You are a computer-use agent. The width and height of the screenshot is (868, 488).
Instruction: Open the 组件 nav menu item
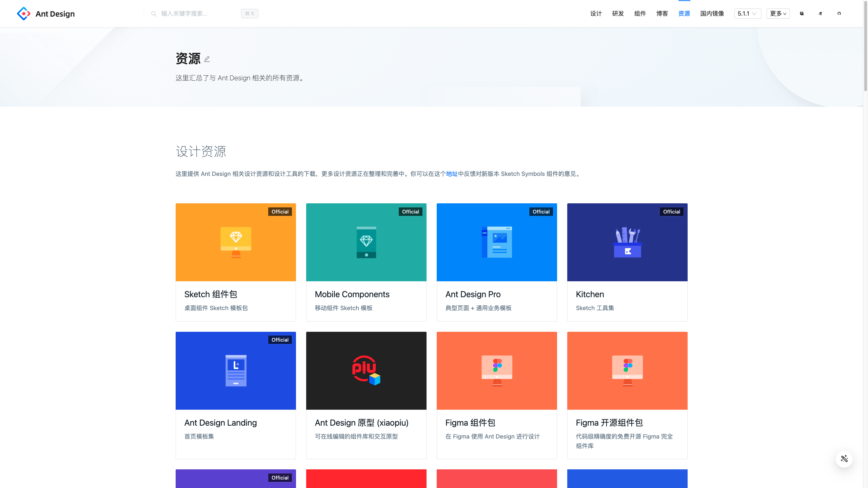[640, 14]
